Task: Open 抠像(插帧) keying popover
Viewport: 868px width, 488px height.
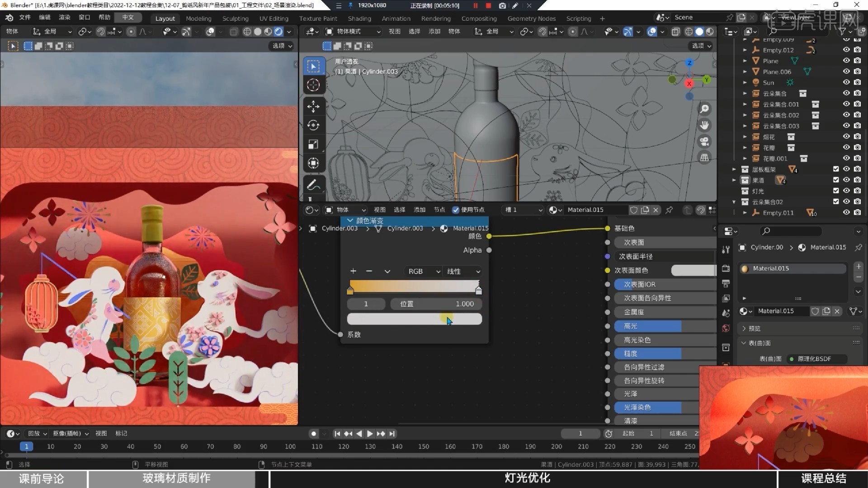Action: [x=70, y=433]
